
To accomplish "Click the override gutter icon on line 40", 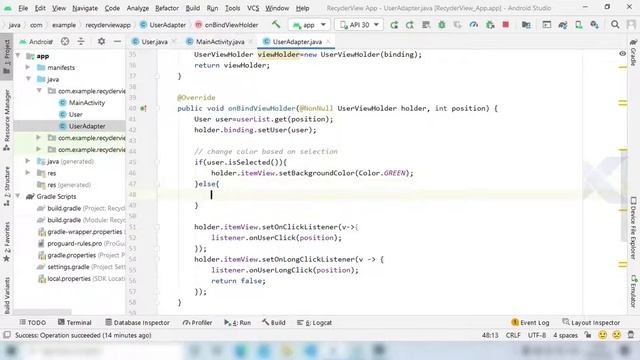I will (x=143, y=109).
